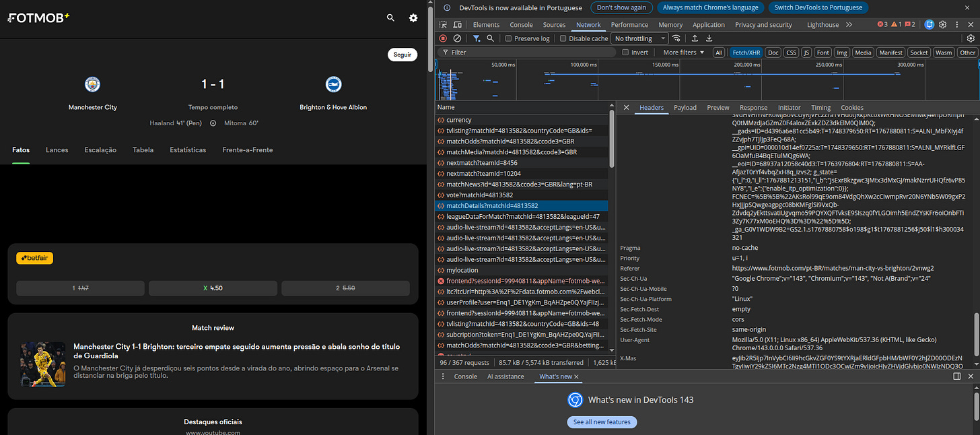
Task: Import HAR file upload icon
Action: coord(694,38)
